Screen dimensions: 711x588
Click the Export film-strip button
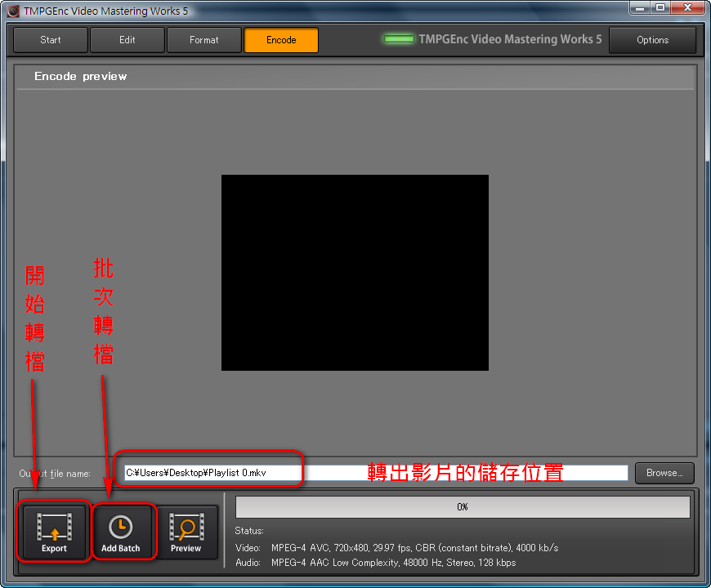55,532
